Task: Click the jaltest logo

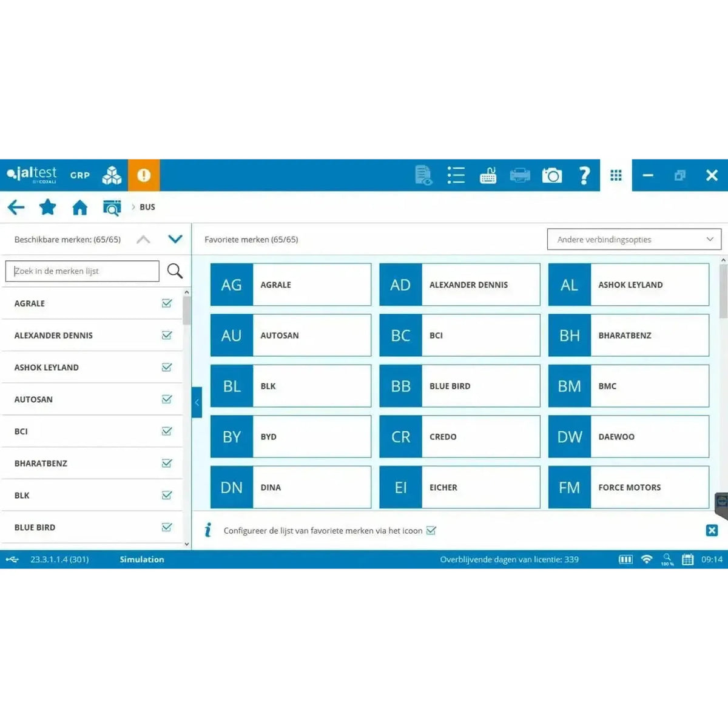Action: coord(32,175)
